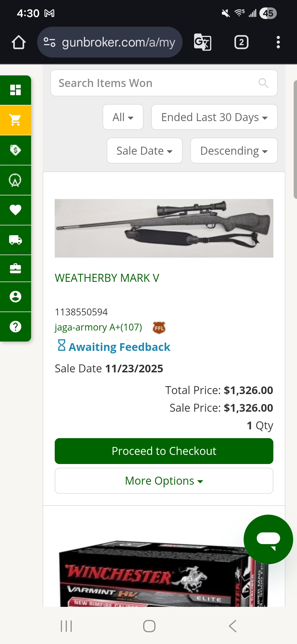Open the WEATHERBY MARK V listing link
This screenshot has width=297, height=644.
(x=107, y=278)
